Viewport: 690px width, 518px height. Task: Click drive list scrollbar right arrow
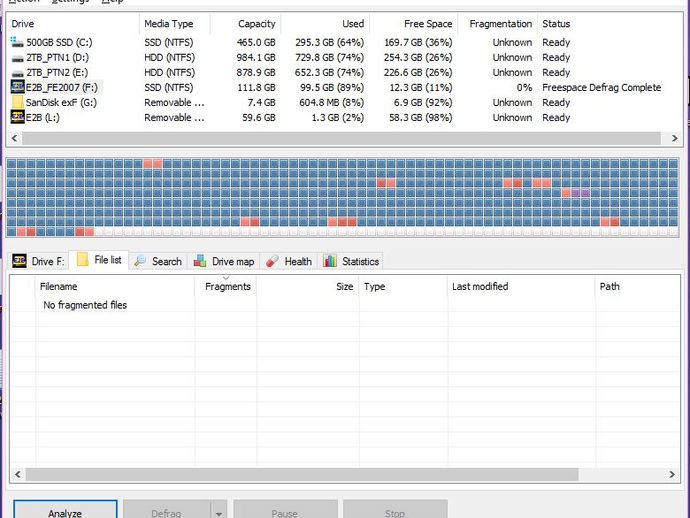674,138
